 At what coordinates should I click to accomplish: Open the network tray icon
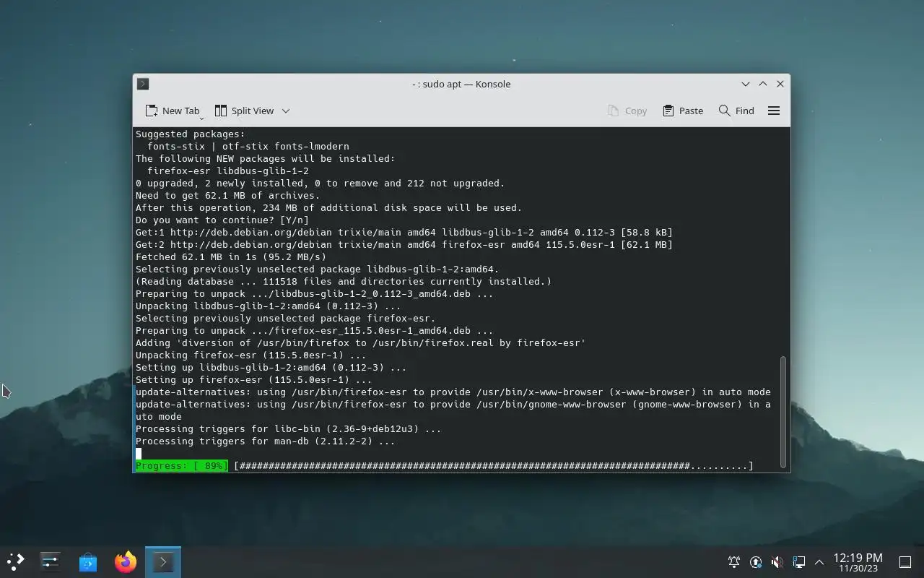point(799,561)
